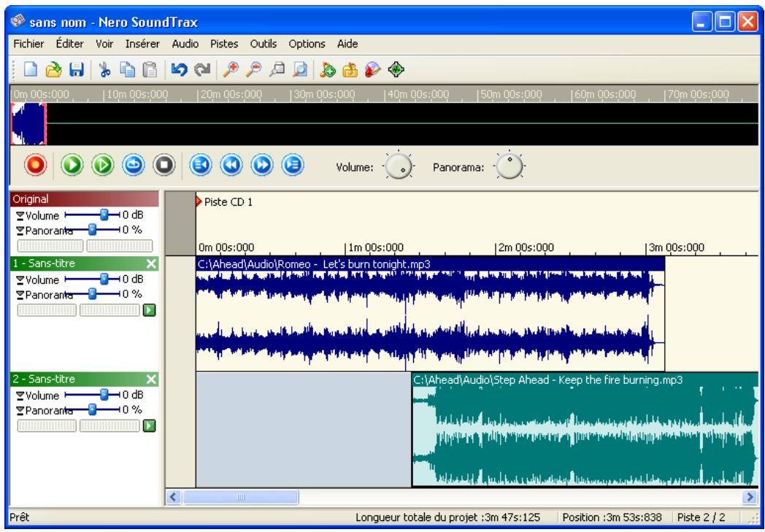The height and width of the screenshot is (532, 765).
Task: Jump to the project end button
Action: tap(293, 165)
